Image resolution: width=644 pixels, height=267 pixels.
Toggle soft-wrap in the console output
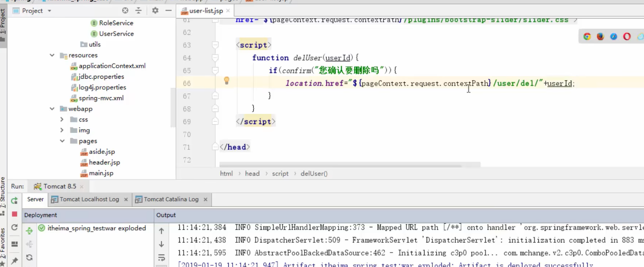click(x=162, y=258)
